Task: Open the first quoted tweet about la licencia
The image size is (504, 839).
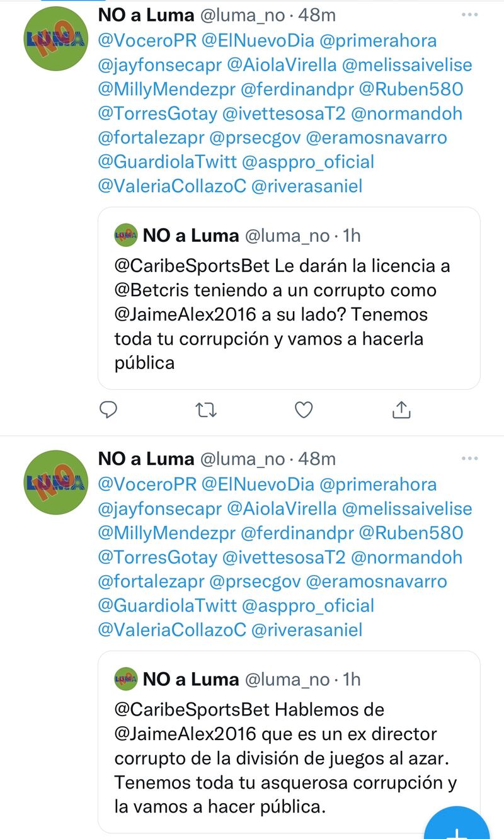Action: (289, 298)
